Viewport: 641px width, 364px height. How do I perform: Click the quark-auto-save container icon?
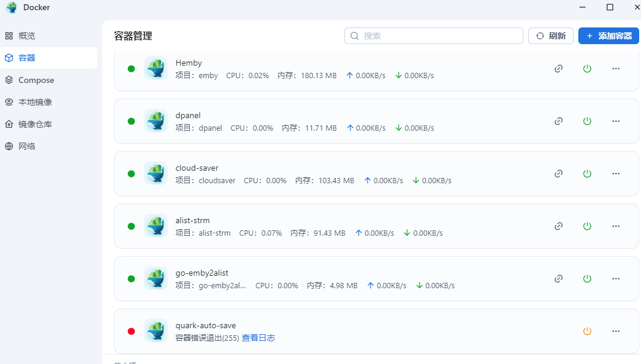pos(156,331)
